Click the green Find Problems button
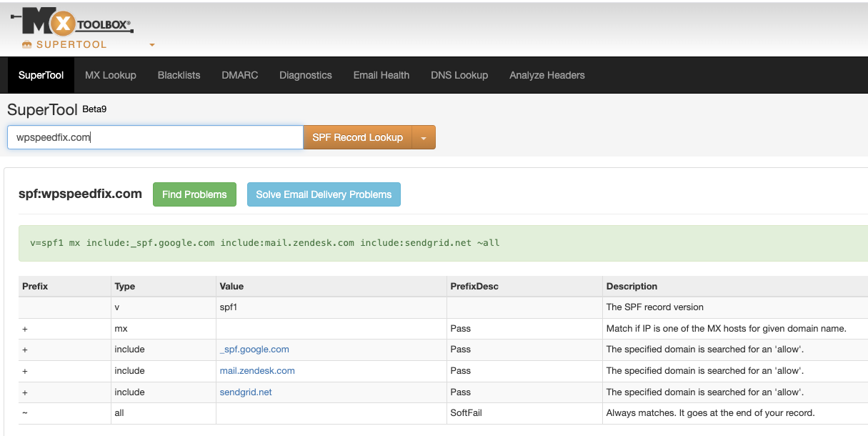Screen dimensions: 868x436 [x=194, y=194]
